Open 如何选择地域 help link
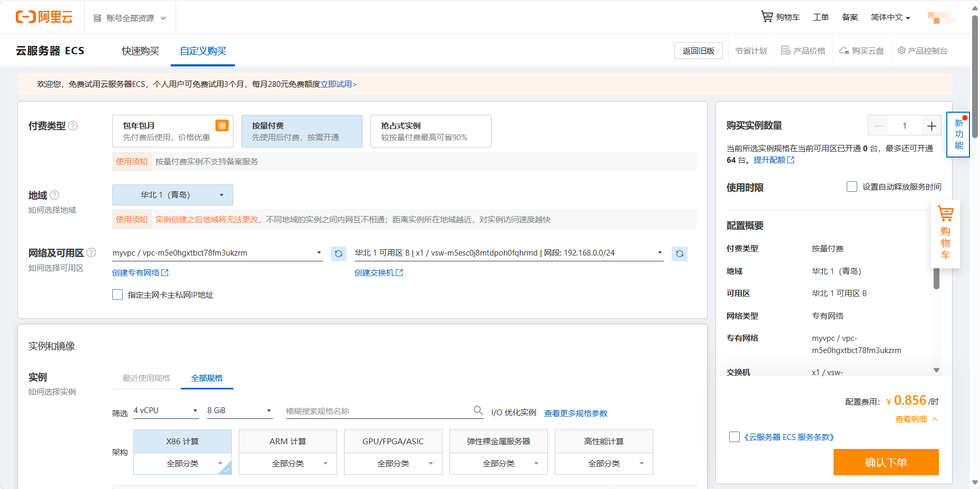The width and height of the screenshot is (980, 489). (x=52, y=210)
